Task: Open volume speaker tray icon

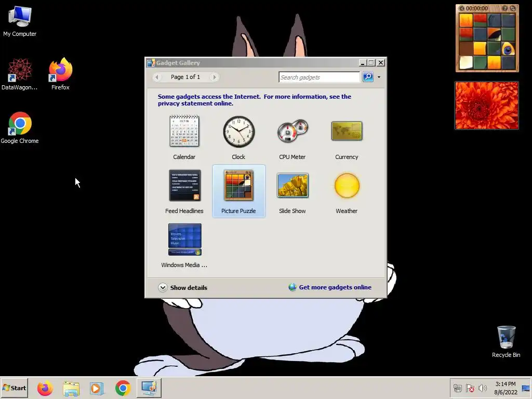Action: point(482,388)
